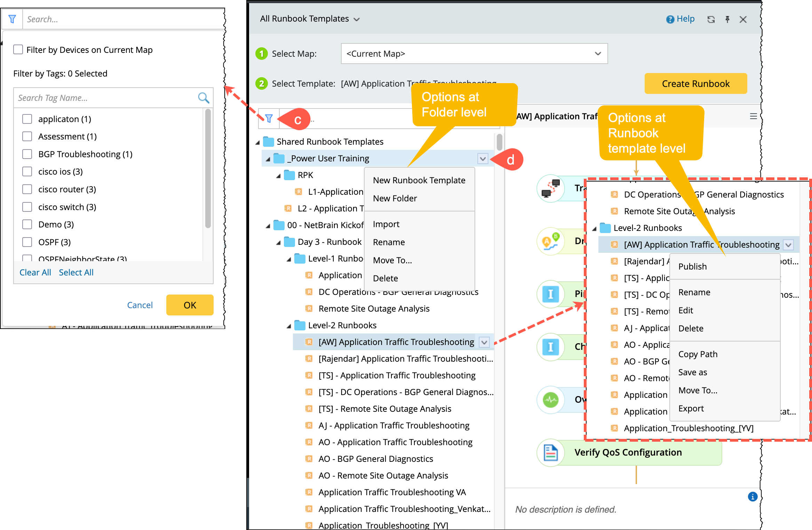
Task: Tick the cisco router tag checkbox
Action: tap(27, 189)
